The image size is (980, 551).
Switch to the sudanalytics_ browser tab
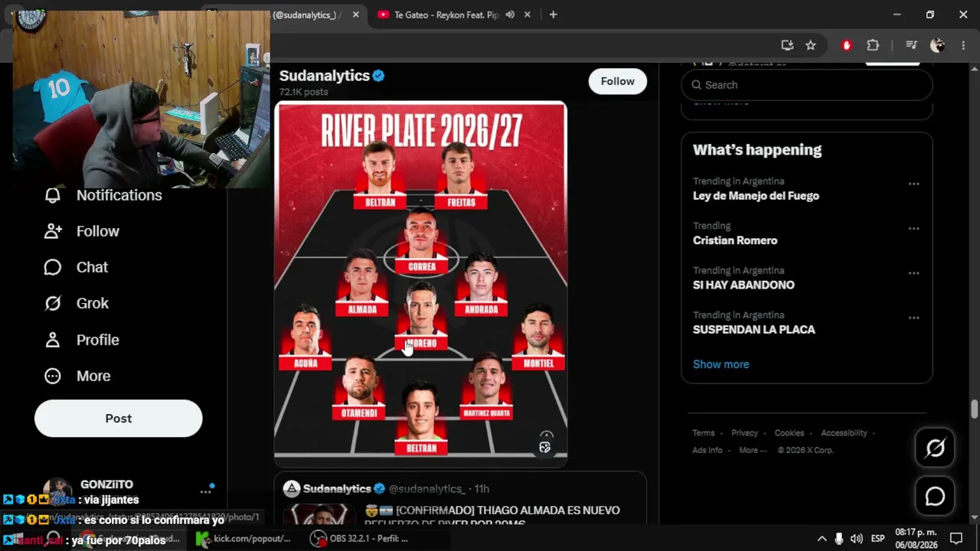(x=306, y=15)
